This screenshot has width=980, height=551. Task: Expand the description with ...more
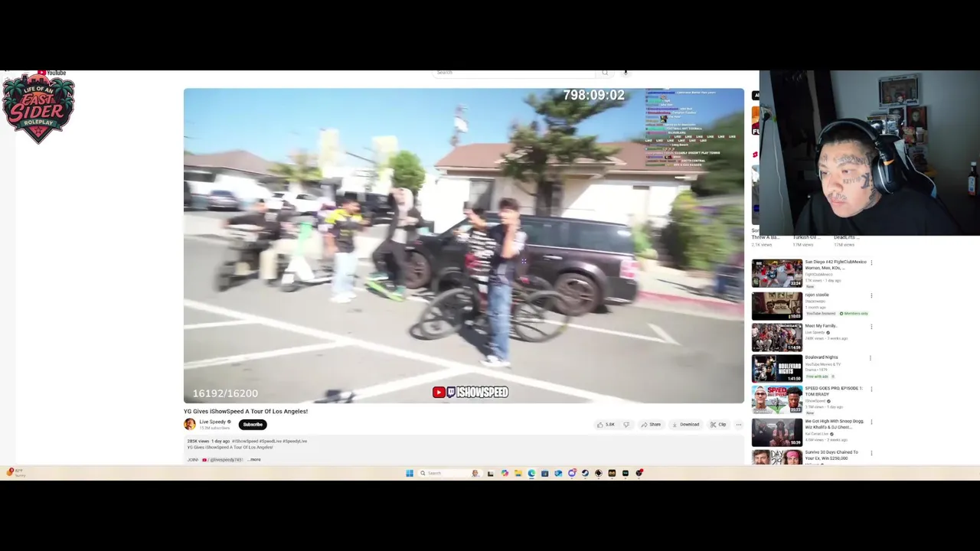point(254,460)
